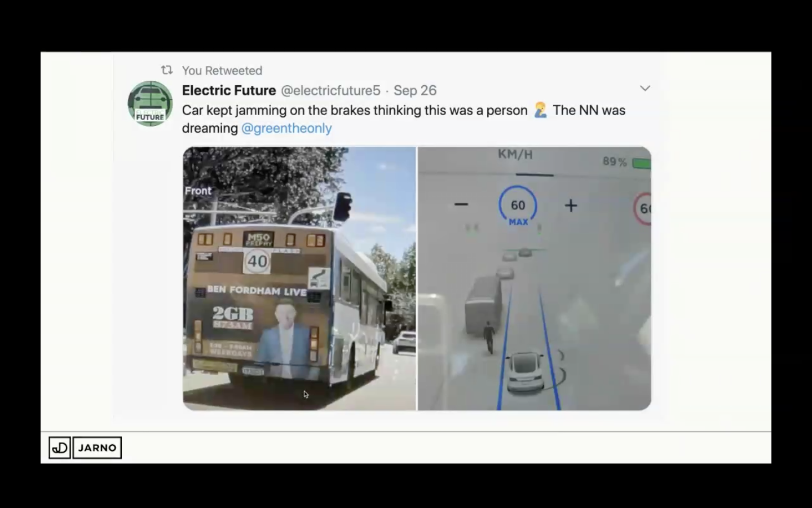Open the @greentheonly mention link
This screenshot has width=812, height=508.
point(286,128)
